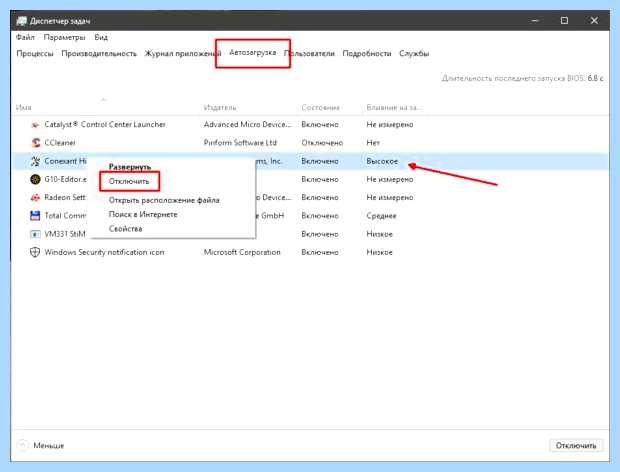
Task: Select the CCleaner row name
Action: click(x=60, y=143)
